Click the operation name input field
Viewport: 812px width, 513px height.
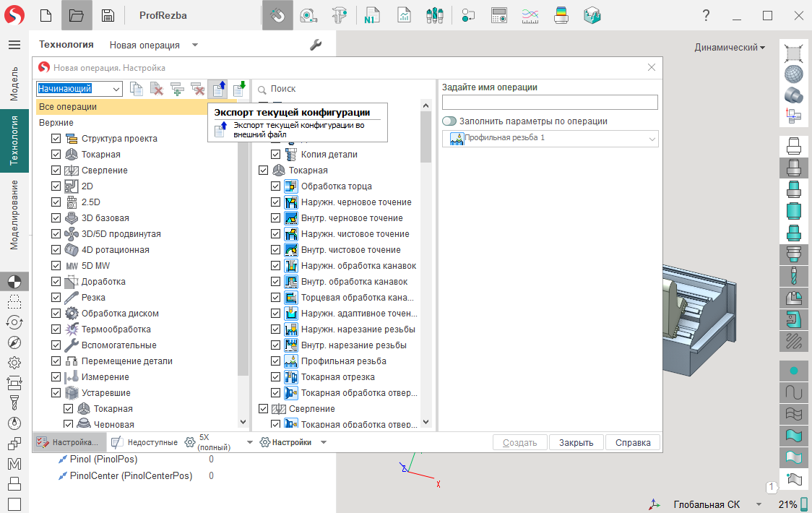click(x=550, y=103)
